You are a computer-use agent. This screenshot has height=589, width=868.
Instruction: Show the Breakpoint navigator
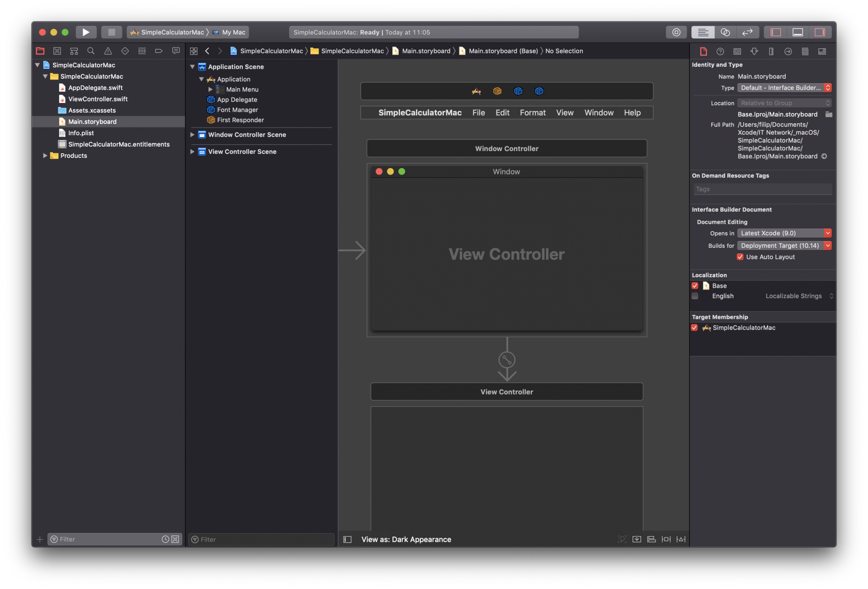[159, 51]
